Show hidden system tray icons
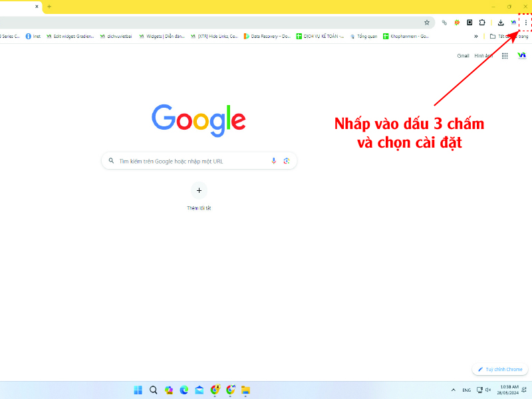 pos(454,390)
